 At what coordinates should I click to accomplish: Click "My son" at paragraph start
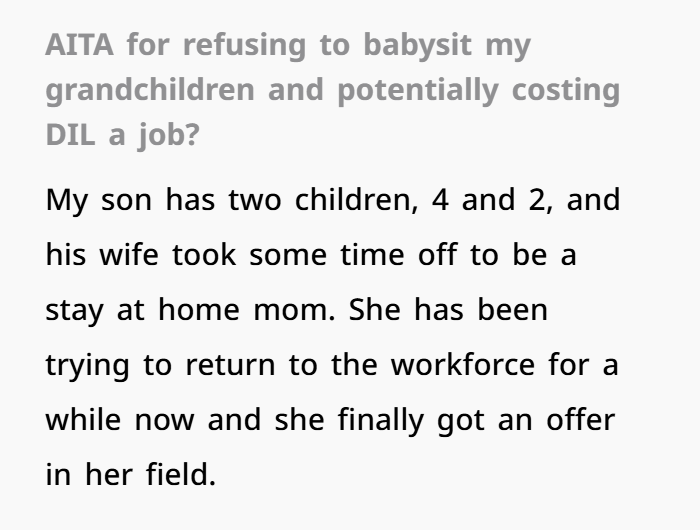(x=99, y=200)
